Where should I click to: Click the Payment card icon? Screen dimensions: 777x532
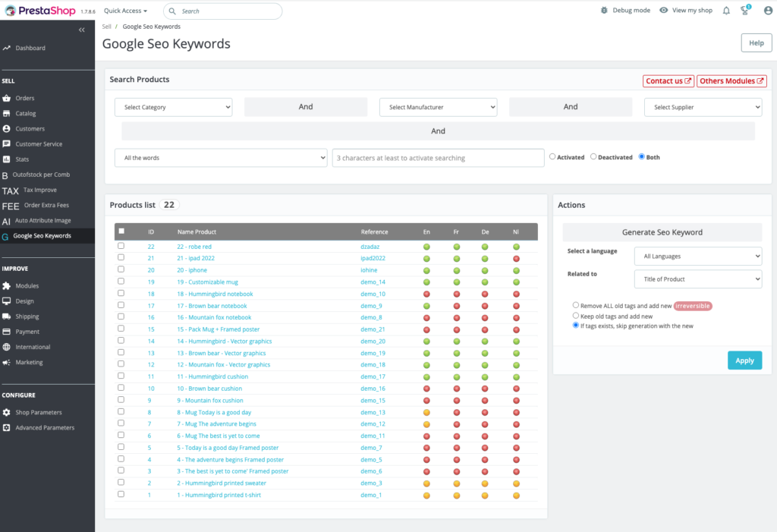pos(6,332)
